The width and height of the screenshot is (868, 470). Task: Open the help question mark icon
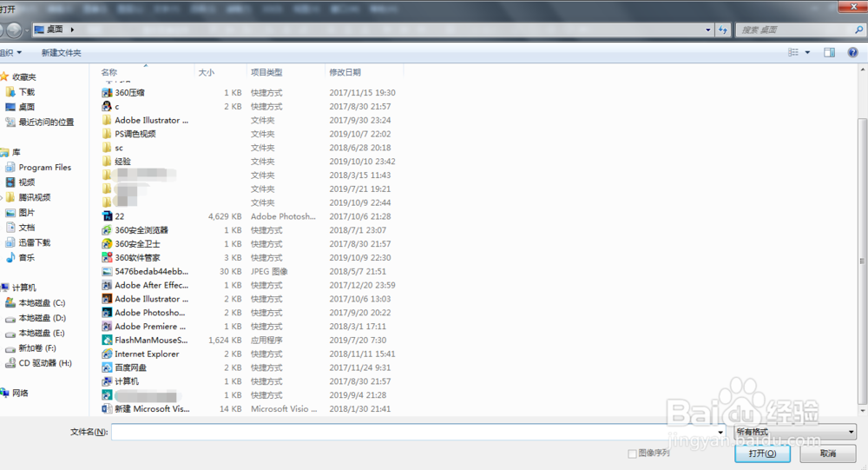[x=852, y=53]
